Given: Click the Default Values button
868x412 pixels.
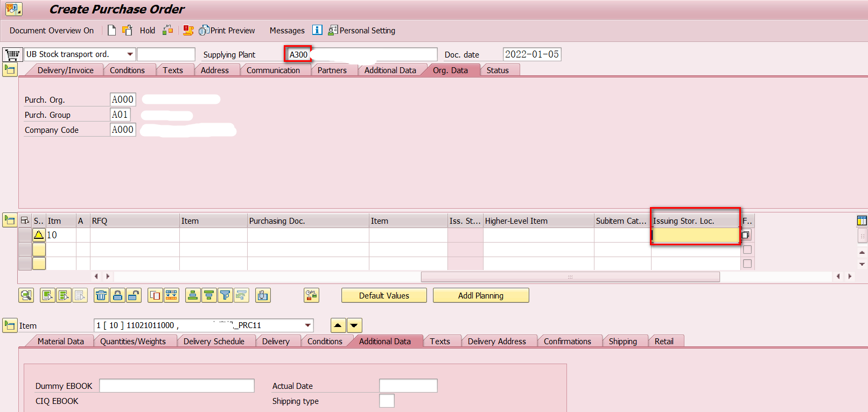Looking at the screenshot, I should (384, 295).
